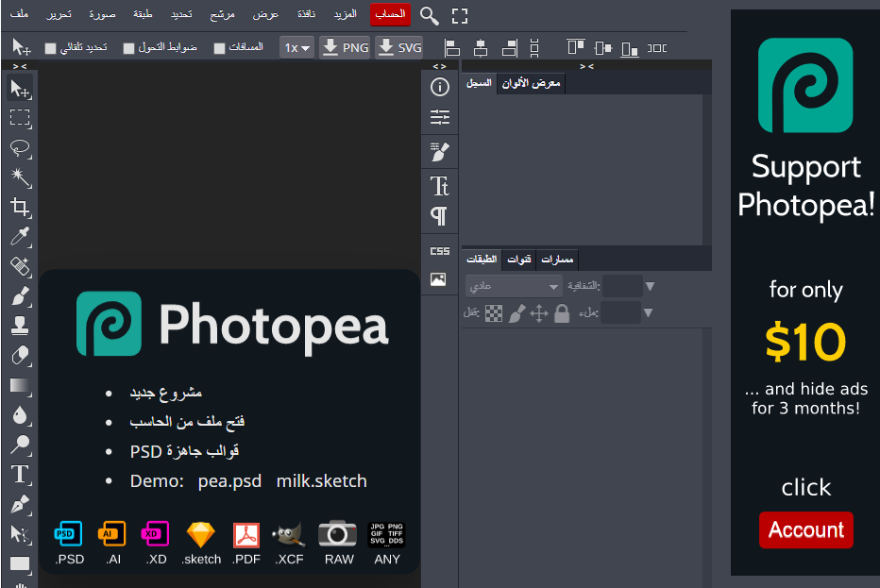
Task: Select the Clone Stamp tool
Action: 20,326
